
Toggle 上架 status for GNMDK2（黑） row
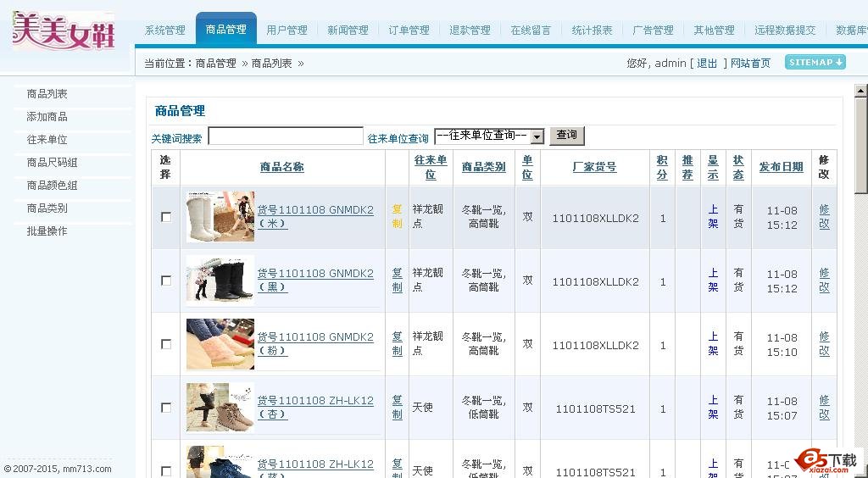pyautogui.click(x=713, y=281)
